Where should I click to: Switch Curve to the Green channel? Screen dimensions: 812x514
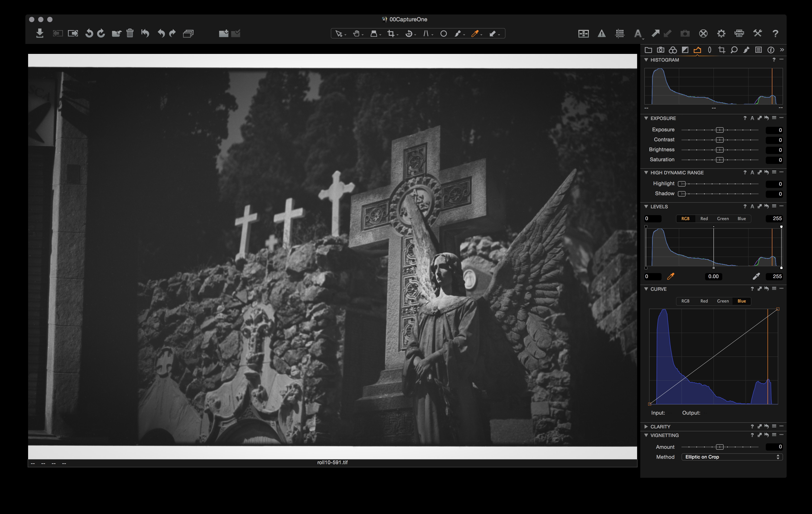(x=723, y=301)
